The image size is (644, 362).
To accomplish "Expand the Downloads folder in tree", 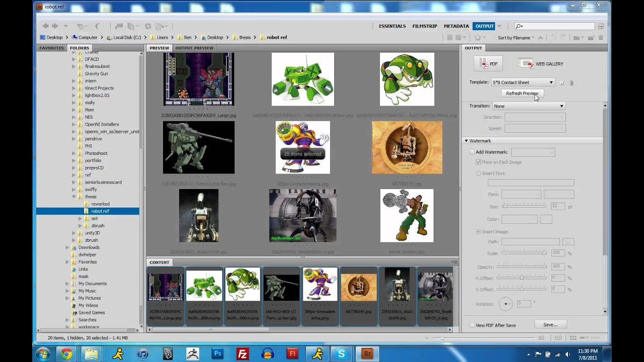I will [67, 247].
